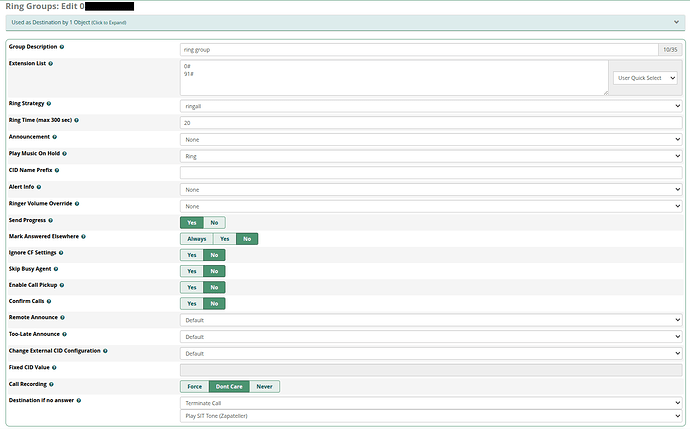
Task: Set Enable Call Pickup to Yes
Action: (192, 287)
